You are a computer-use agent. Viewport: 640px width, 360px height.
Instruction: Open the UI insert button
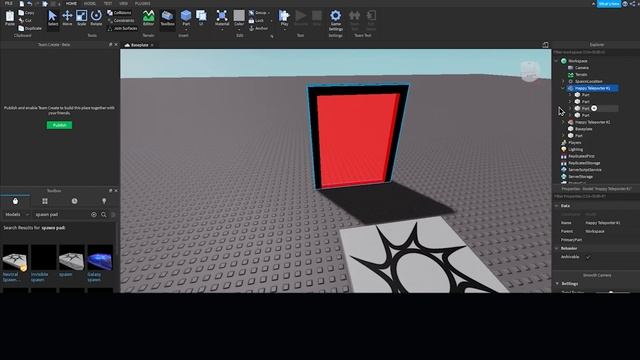pos(201,18)
